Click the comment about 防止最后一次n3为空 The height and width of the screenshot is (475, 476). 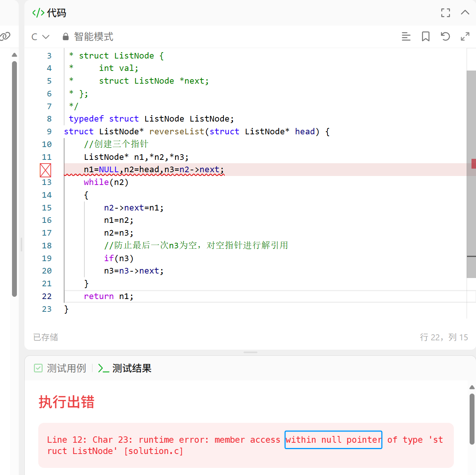pyautogui.click(x=196, y=245)
